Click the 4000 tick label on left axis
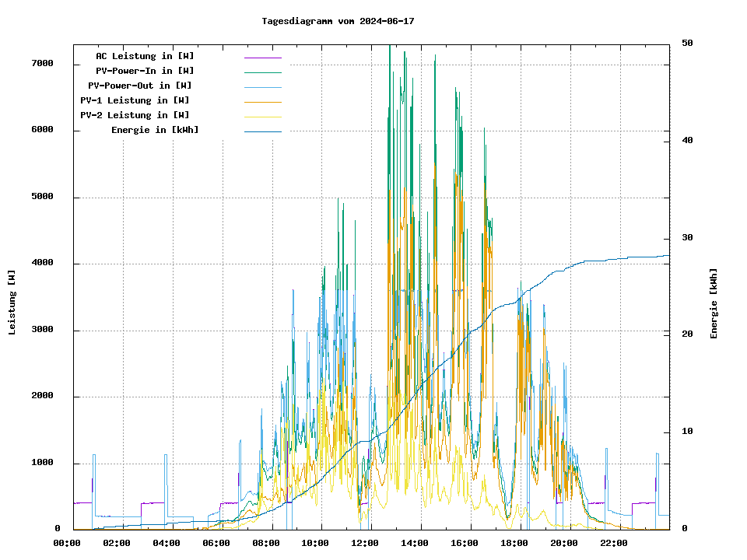The image size is (747, 560). click(x=42, y=264)
